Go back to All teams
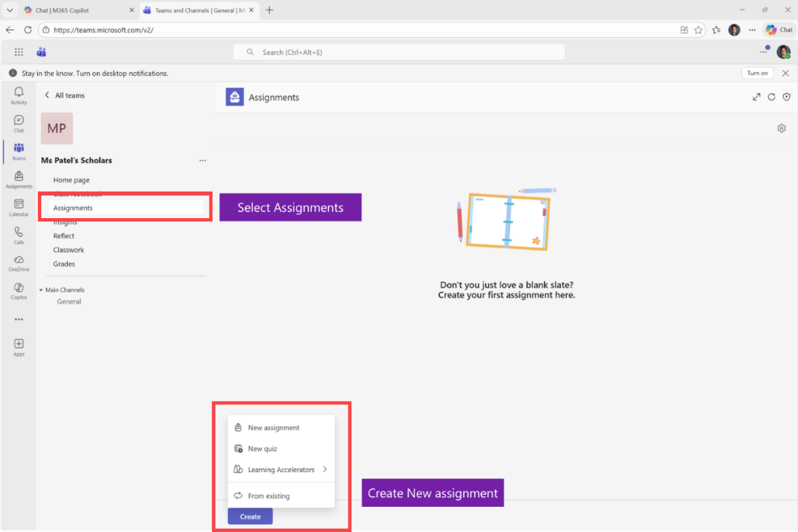Image resolution: width=798 pixels, height=532 pixels. point(65,95)
